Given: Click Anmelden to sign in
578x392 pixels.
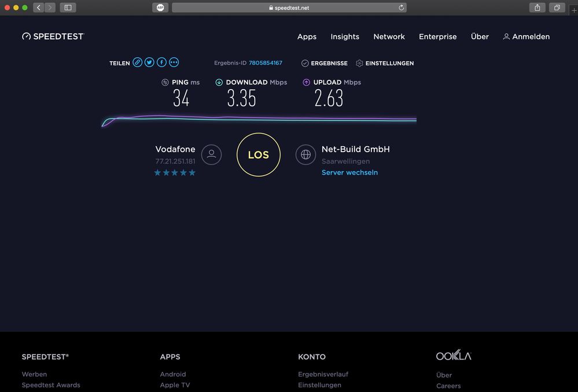Looking at the screenshot, I should tap(531, 36).
